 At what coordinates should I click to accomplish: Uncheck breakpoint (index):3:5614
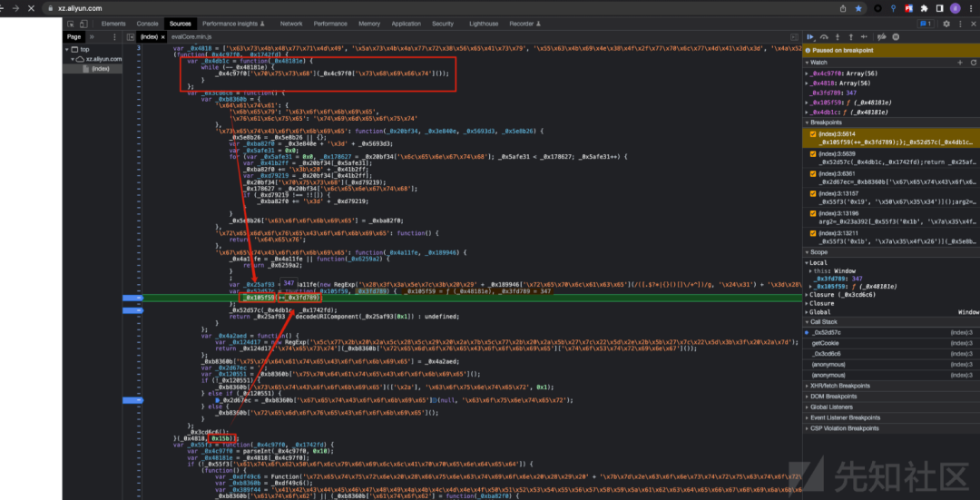(x=813, y=134)
